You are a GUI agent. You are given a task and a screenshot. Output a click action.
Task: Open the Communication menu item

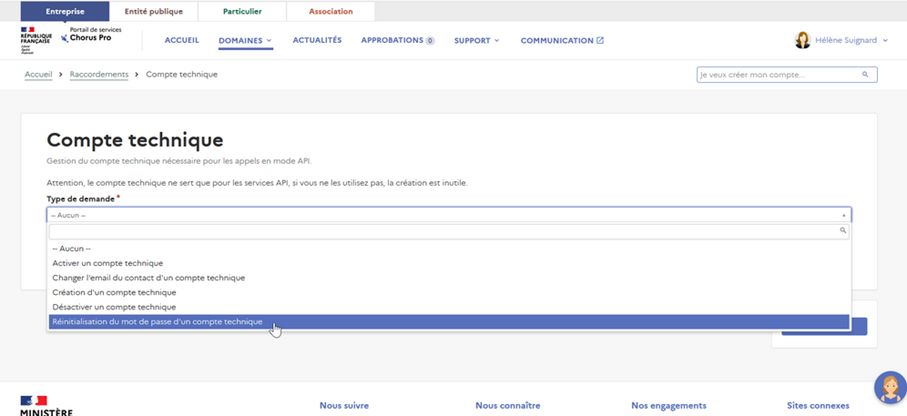point(557,41)
